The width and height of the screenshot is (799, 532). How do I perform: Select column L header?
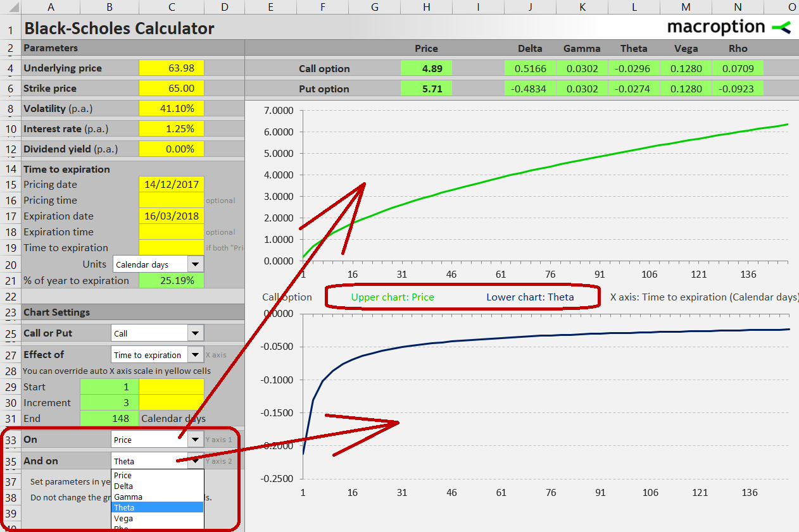[634, 7]
